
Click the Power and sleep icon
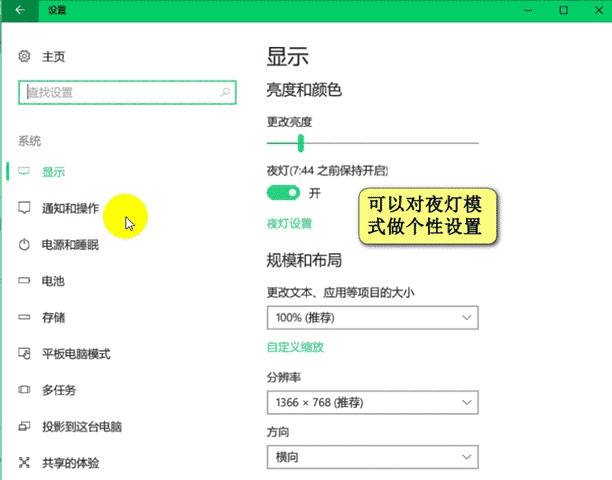25,245
